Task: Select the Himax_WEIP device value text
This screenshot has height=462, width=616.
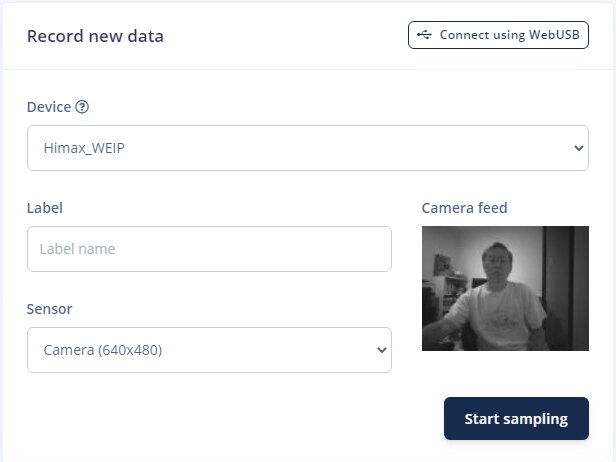Action: (x=83, y=148)
